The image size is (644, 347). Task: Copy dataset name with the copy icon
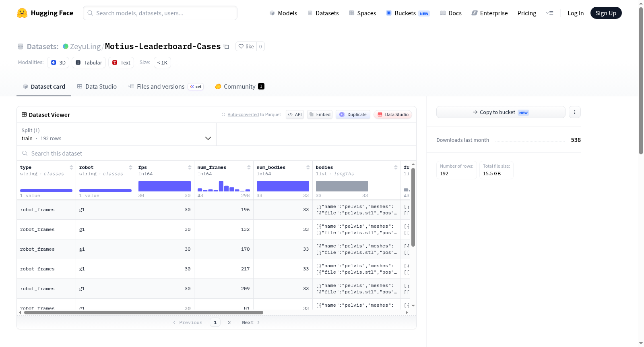(x=226, y=46)
